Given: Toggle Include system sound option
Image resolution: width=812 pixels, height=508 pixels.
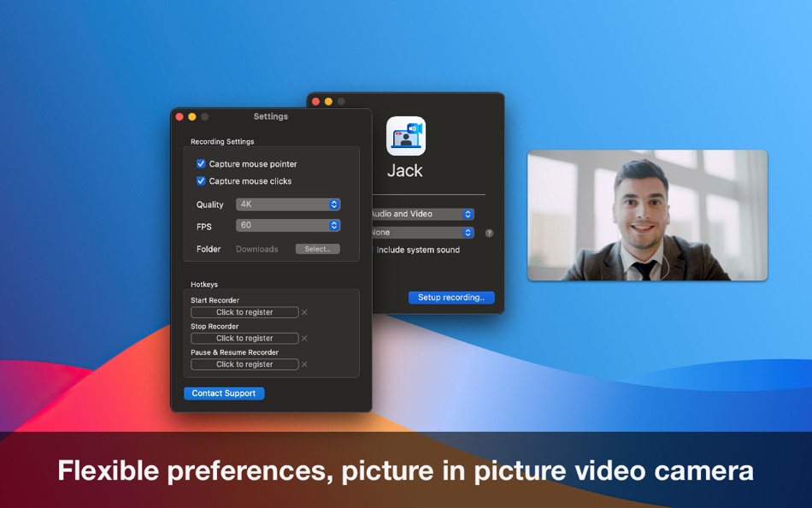Looking at the screenshot, I should point(418,250).
